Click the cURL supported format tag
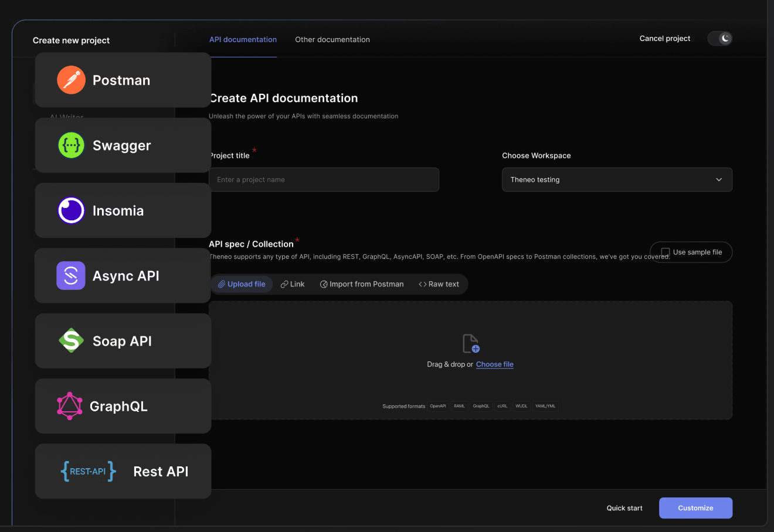 (x=503, y=406)
